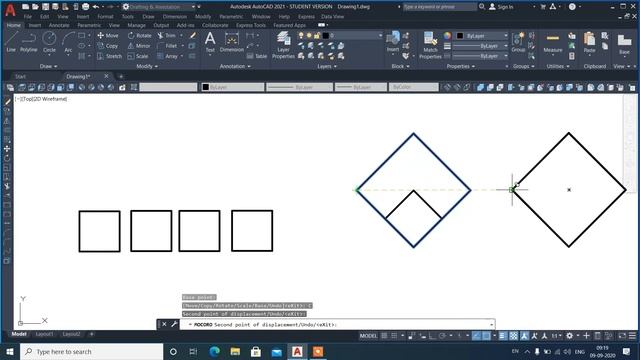Switch to the Manage ribbon tab
Image resolution: width=640 pixels, height=360 pixels.
(x=136, y=25)
